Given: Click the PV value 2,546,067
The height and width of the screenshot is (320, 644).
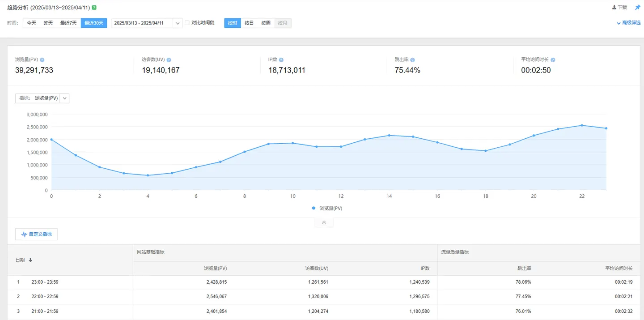Looking at the screenshot, I should (x=216, y=297).
